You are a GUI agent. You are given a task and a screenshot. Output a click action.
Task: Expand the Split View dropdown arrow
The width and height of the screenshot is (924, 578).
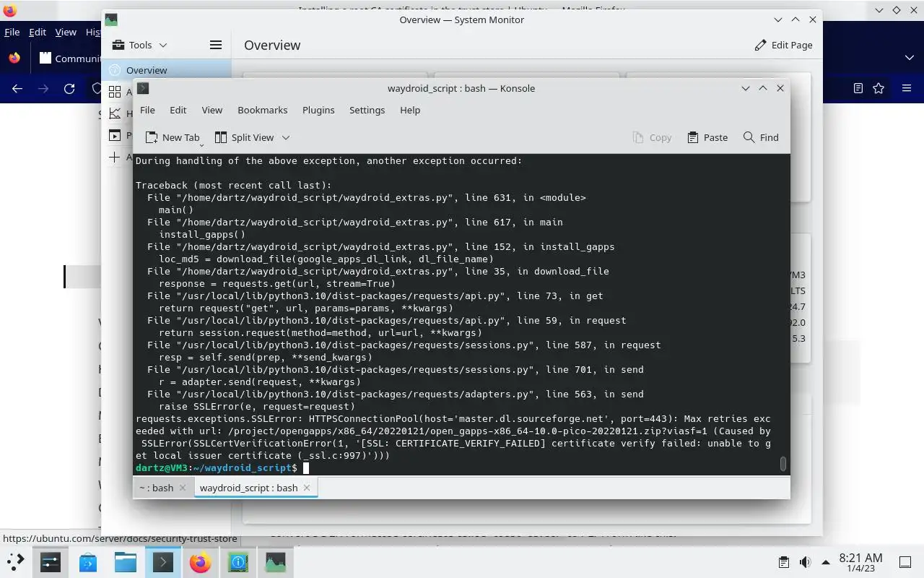(286, 137)
